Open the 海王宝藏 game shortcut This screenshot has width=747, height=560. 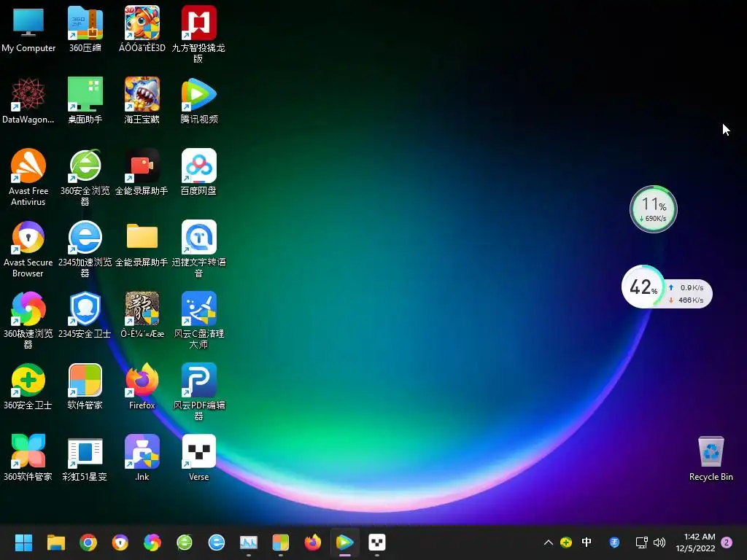142,101
